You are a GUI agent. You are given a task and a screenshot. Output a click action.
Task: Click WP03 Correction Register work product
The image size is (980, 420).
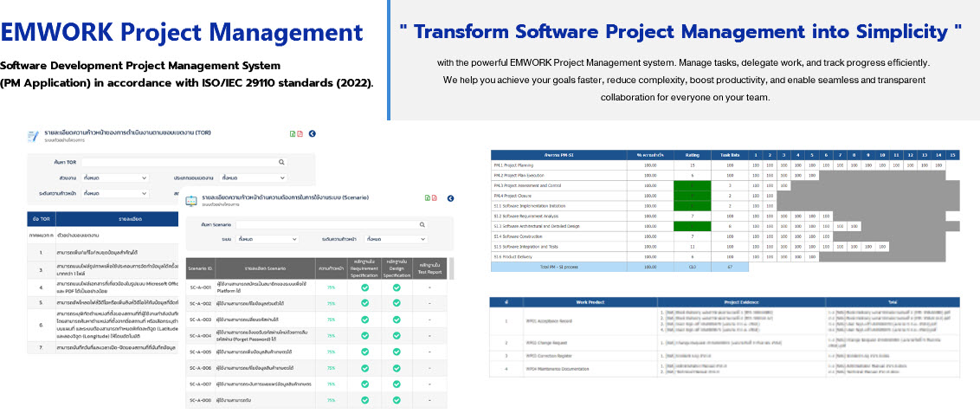click(551, 356)
